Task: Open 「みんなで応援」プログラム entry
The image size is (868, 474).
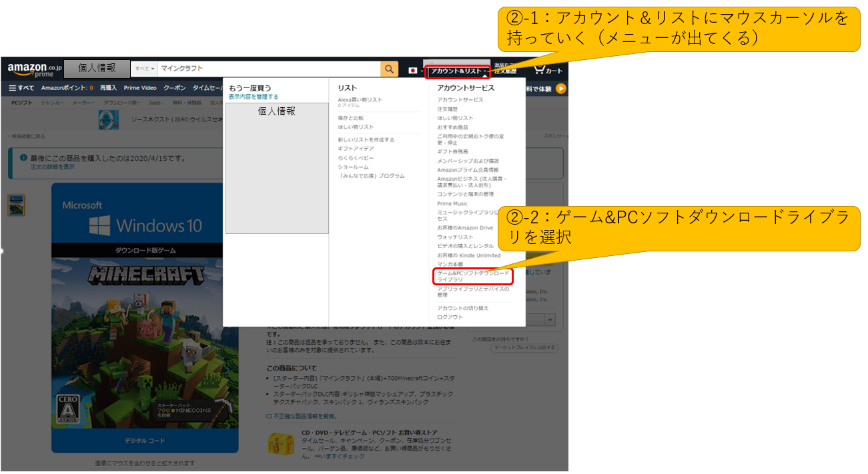Action: click(x=371, y=176)
